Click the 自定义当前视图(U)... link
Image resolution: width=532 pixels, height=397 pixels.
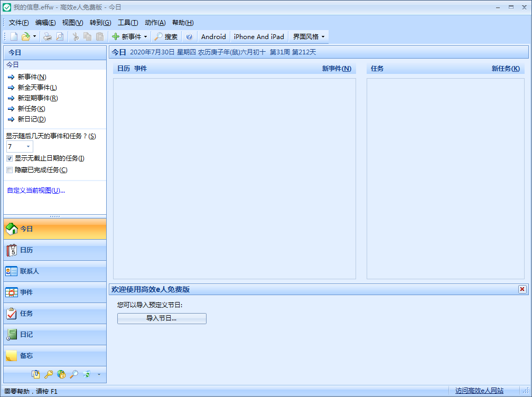[36, 191]
